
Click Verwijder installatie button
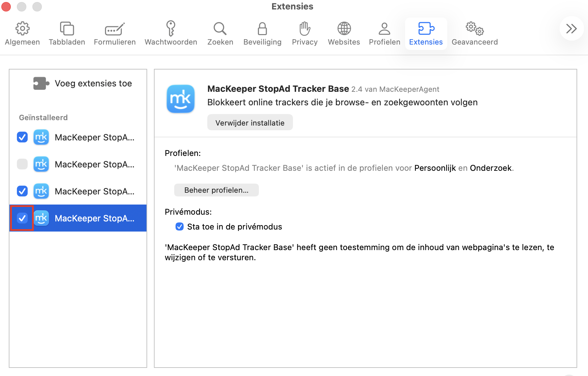(x=250, y=123)
